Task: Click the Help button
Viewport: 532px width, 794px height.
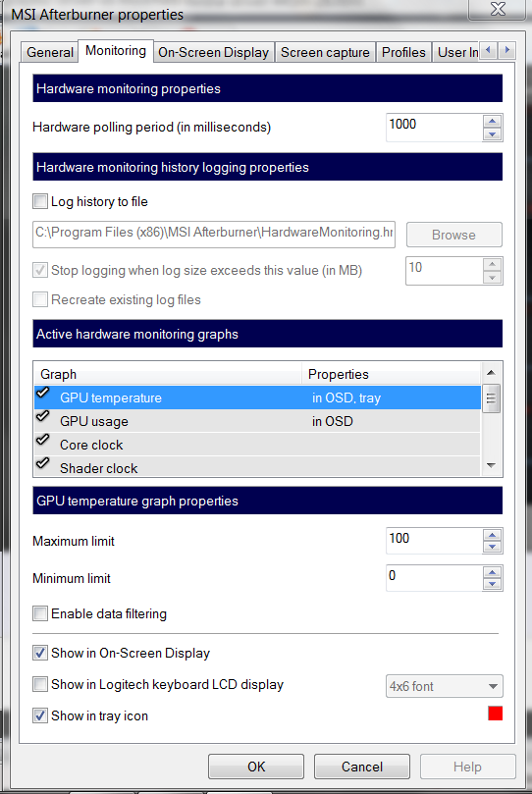Action: click(468, 767)
